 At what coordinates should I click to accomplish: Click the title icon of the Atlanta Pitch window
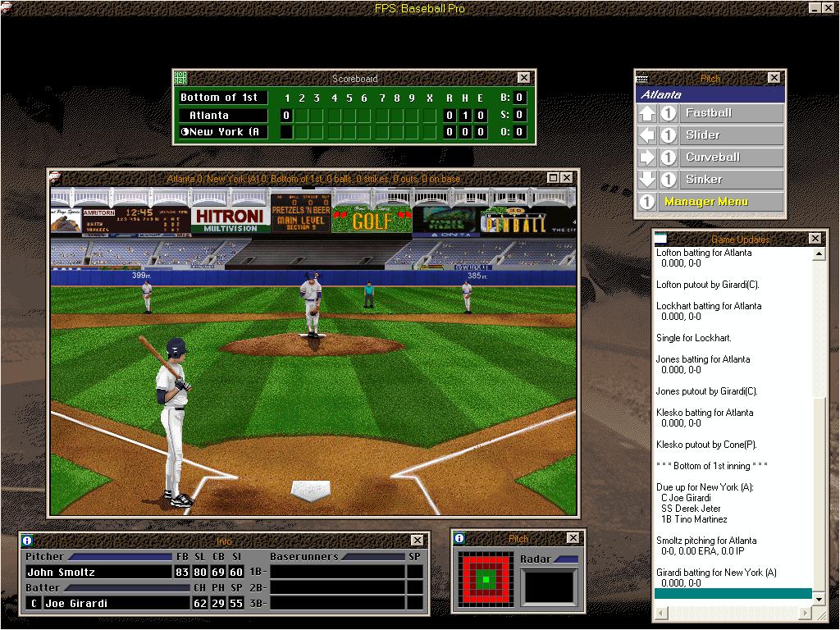[x=641, y=78]
